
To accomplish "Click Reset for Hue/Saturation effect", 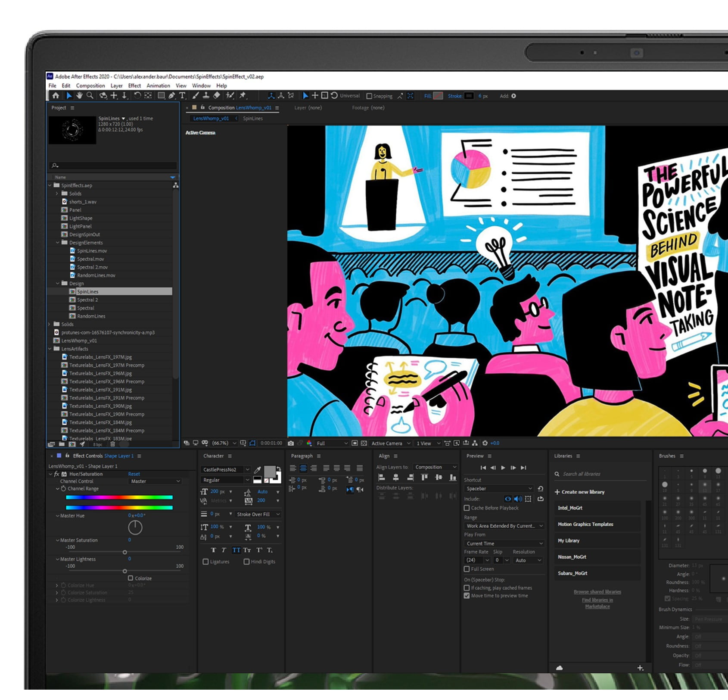I will 134,474.
